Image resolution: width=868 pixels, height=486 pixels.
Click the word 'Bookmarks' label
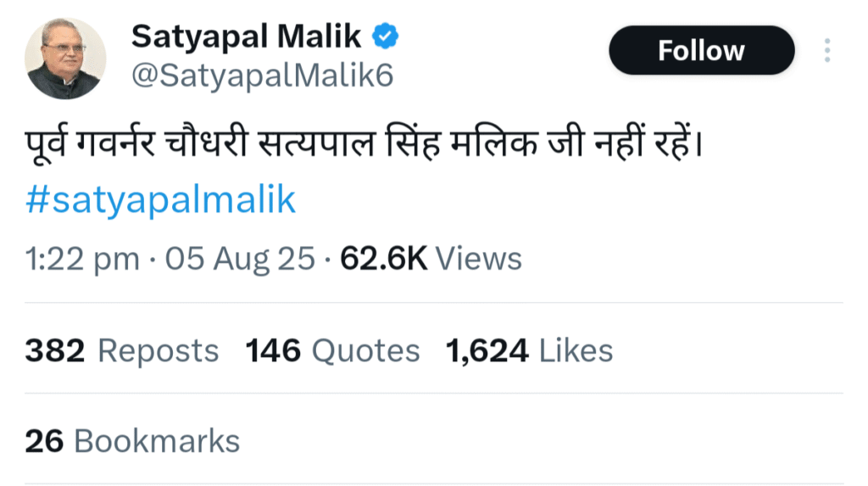pos(157,441)
